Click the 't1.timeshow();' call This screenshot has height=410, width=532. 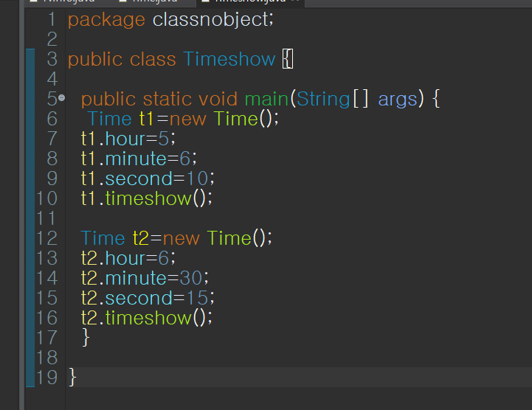(x=147, y=198)
